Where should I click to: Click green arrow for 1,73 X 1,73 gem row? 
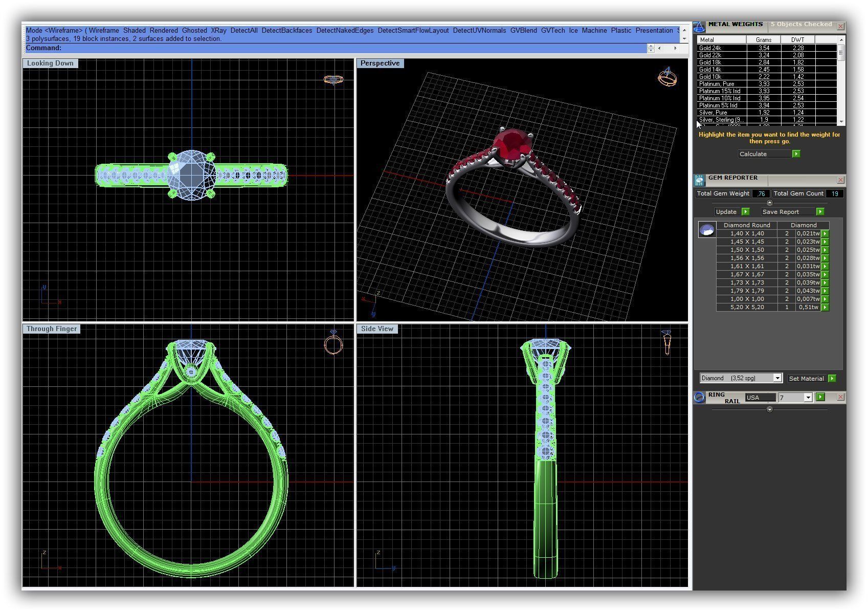click(x=825, y=282)
